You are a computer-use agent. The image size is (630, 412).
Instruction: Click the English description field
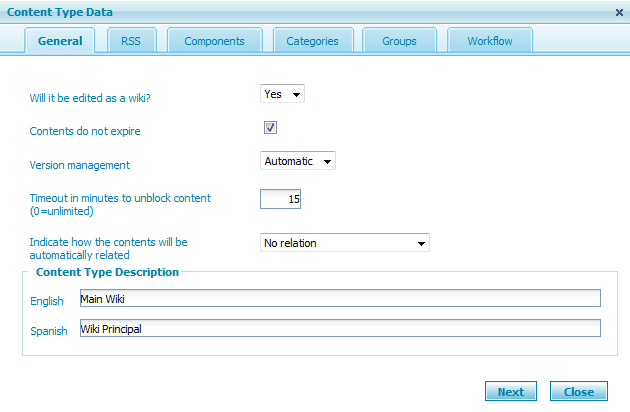click(339, 298)
